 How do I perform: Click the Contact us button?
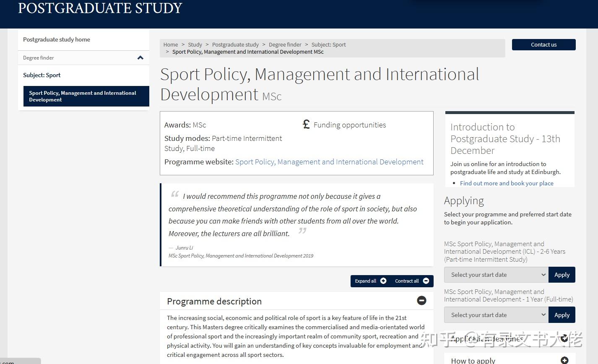pyautogui.click(x=544, y=44)
